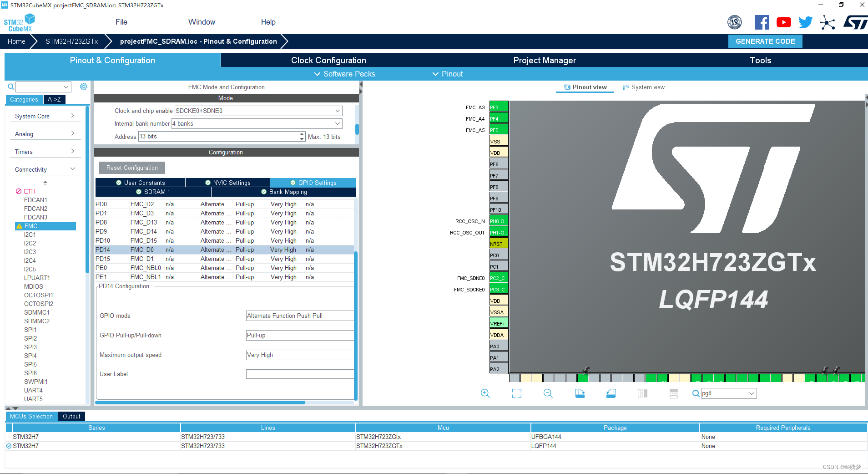Open the Output panel tab
Viewport: 868px width, 474px height.
pyautogui.click(x=71, y=416)
